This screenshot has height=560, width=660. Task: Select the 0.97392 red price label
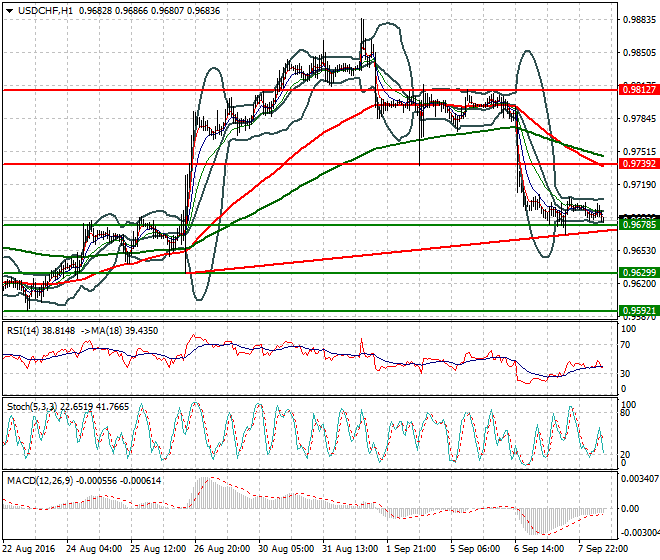pyautogui.click(x=639, y=163)
